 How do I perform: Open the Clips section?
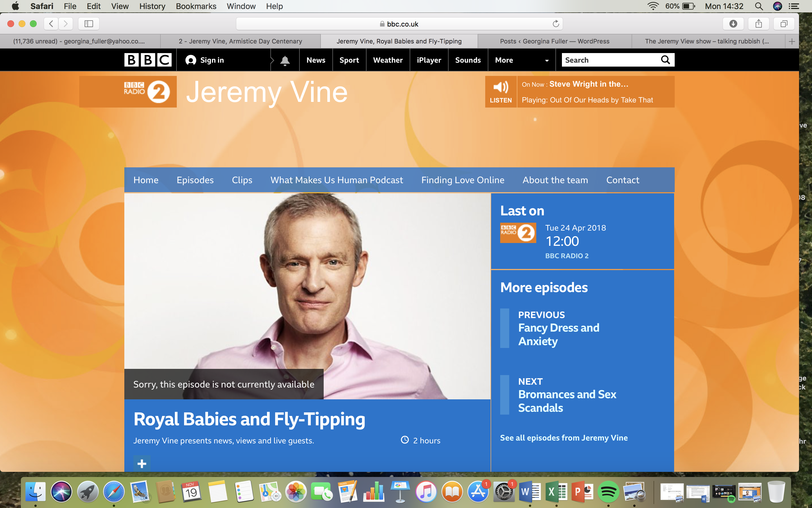[x=242, y=180]
